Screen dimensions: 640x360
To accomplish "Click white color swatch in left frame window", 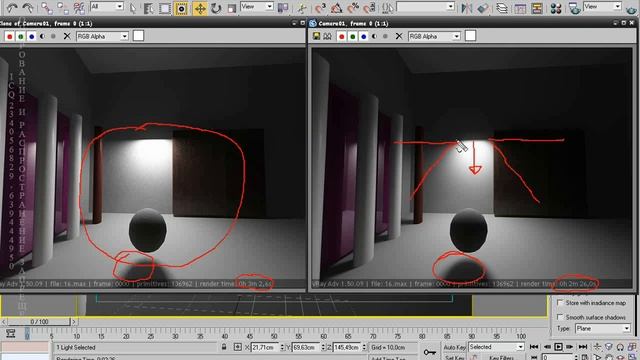I will point(138,36).
